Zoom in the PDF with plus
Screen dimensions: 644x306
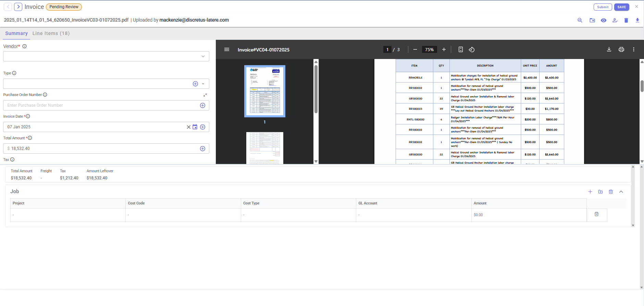click(444, 49)
